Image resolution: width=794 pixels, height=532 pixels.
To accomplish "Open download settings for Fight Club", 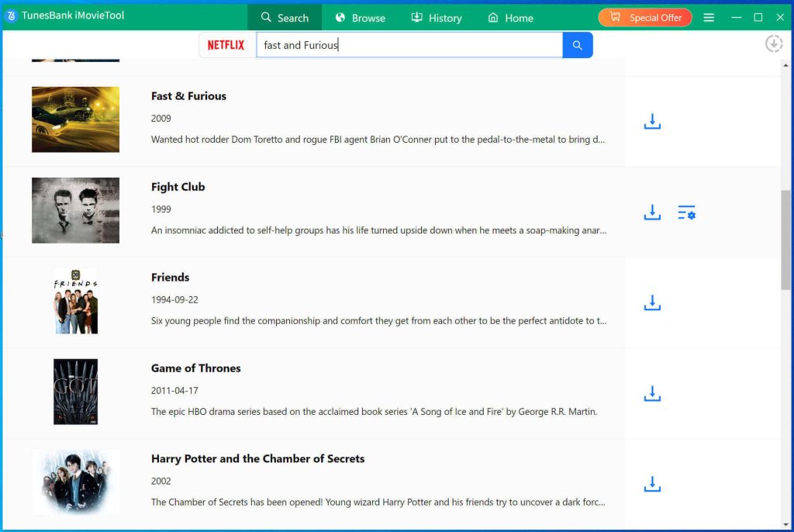I will click(x=686, y=212).
